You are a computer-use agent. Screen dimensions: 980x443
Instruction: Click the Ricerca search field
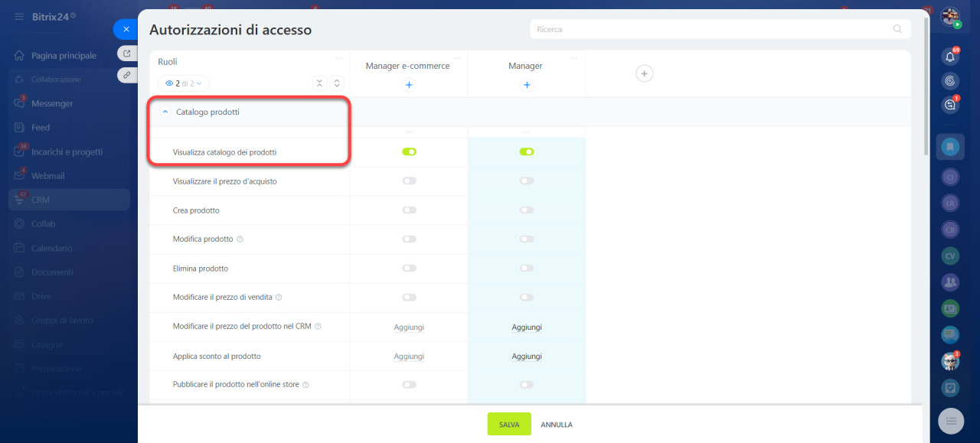tap(712, 29)
